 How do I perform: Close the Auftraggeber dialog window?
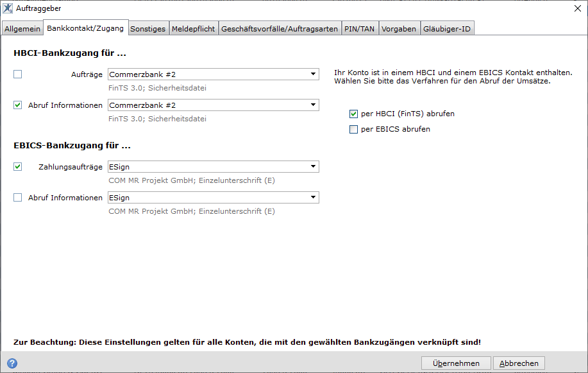[x=578, y=8]
